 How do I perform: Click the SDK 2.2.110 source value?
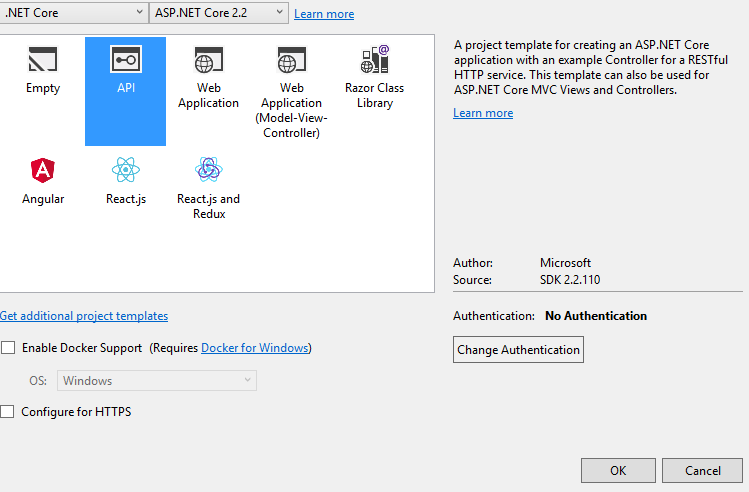point(570,279)
